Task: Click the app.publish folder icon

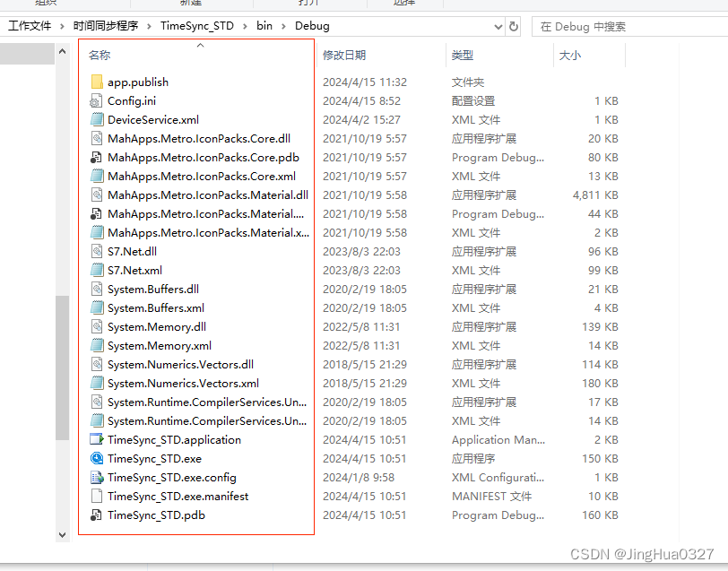Action: tap(97, 82)
